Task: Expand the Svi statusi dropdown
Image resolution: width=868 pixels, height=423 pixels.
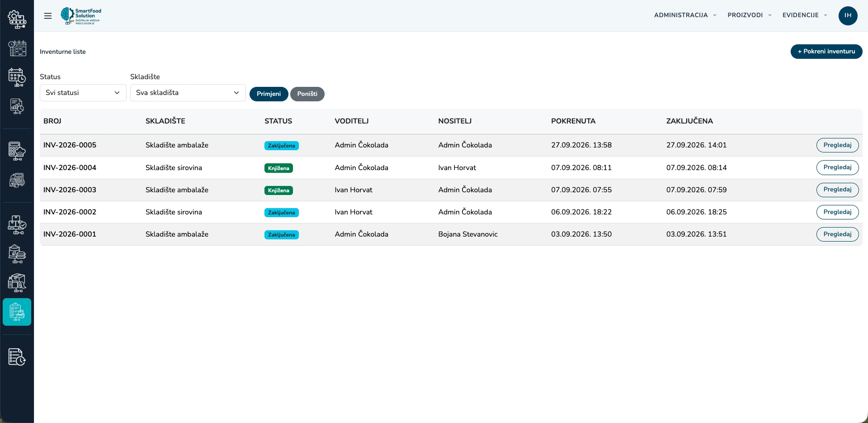Action: pyautogui.click(x=83, y=93)
